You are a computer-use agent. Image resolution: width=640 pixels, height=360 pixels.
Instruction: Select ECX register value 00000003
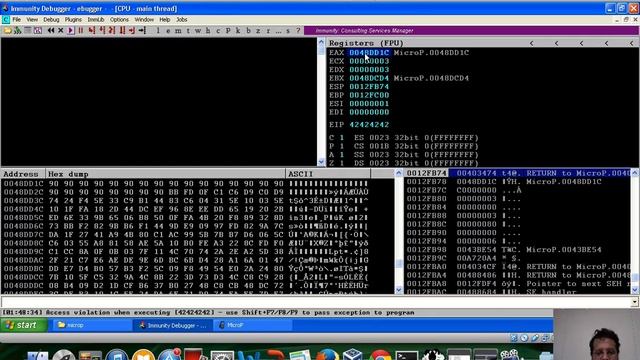[369, 61]
